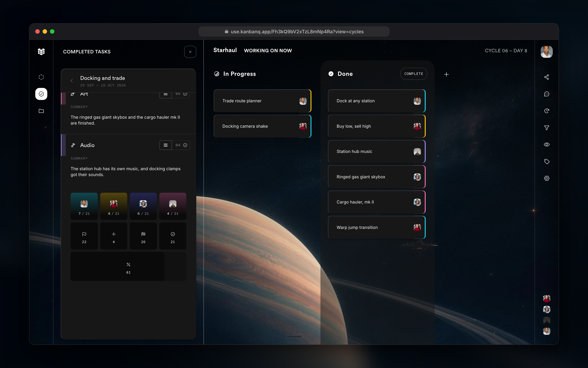This screenshot has height=368, width=588.
Task: Click the checkered flag tile showing 26
Action: click(x=143, y=236)
